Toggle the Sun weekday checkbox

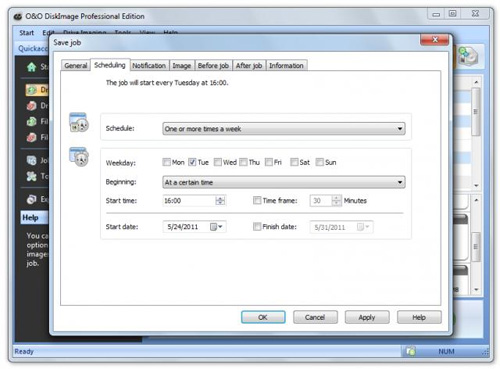tap(319, 162)
